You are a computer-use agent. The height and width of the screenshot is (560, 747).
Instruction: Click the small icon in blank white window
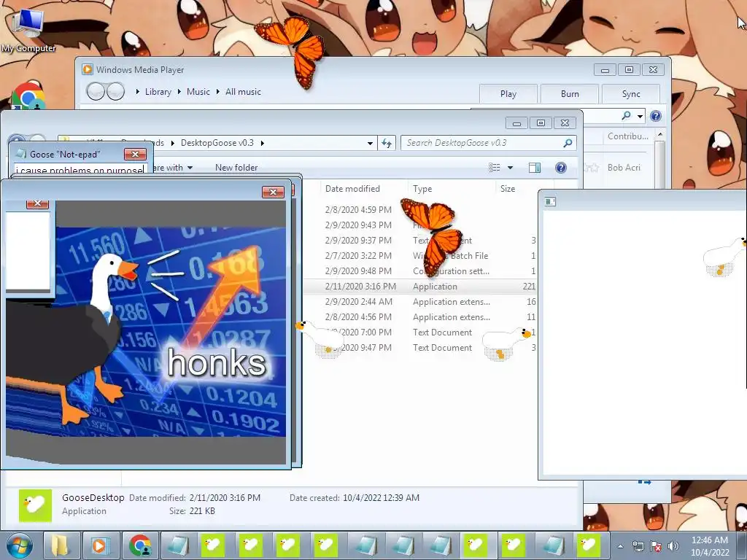coord(550,201)
